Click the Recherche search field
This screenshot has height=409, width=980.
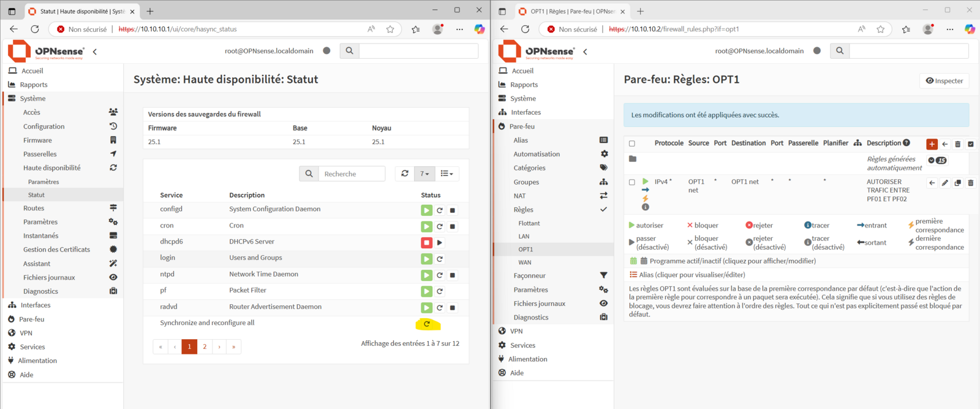[x=352, y=174]
